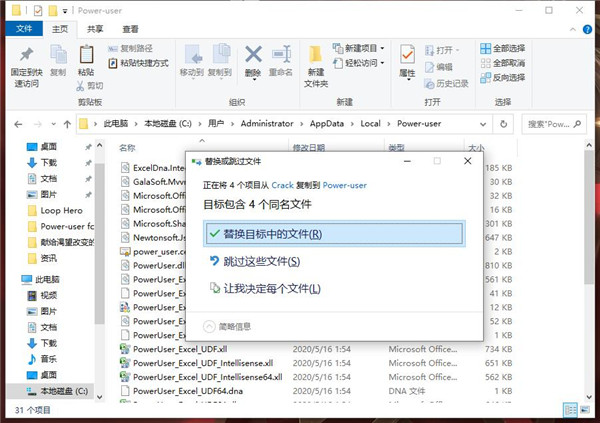Open New item dropdown
The height and width of the screenshot is (423, 600).
359,48
